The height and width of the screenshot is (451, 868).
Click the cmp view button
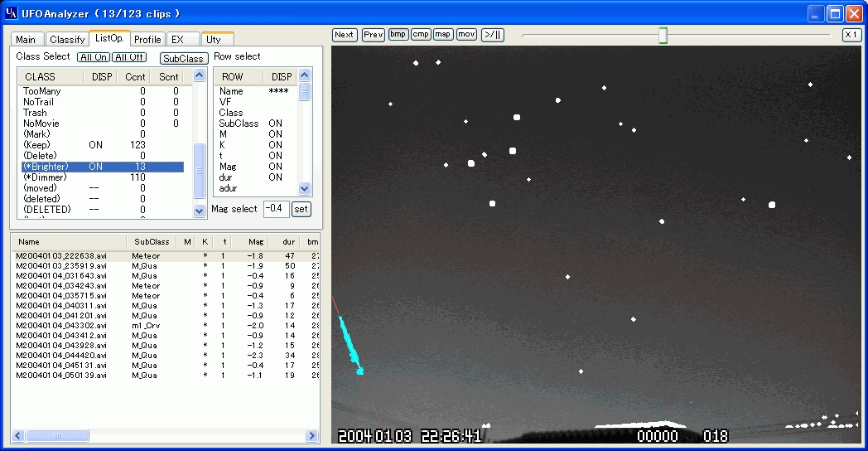pyautogui.click(x=421, y=35)
